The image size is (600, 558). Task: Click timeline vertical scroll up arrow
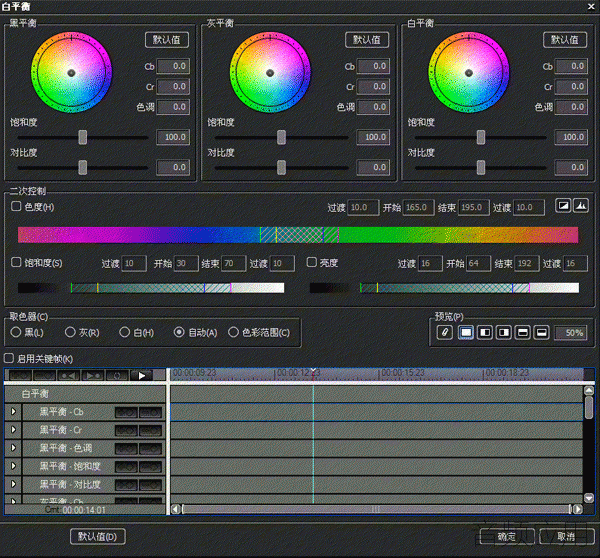[x=589, y=390]
